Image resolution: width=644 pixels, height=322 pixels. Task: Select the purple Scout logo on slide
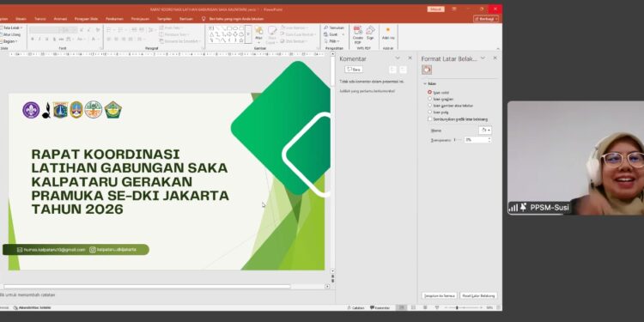(x=31, y=110)
